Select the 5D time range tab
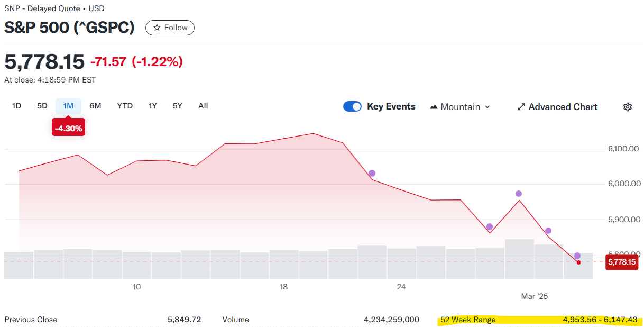Viewport: 644px width, 327px height. (x=42, y=106)
